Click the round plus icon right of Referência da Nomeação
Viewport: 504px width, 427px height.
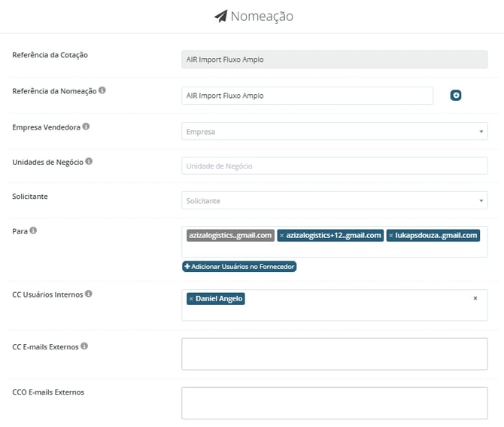click(x=456, y=95)
